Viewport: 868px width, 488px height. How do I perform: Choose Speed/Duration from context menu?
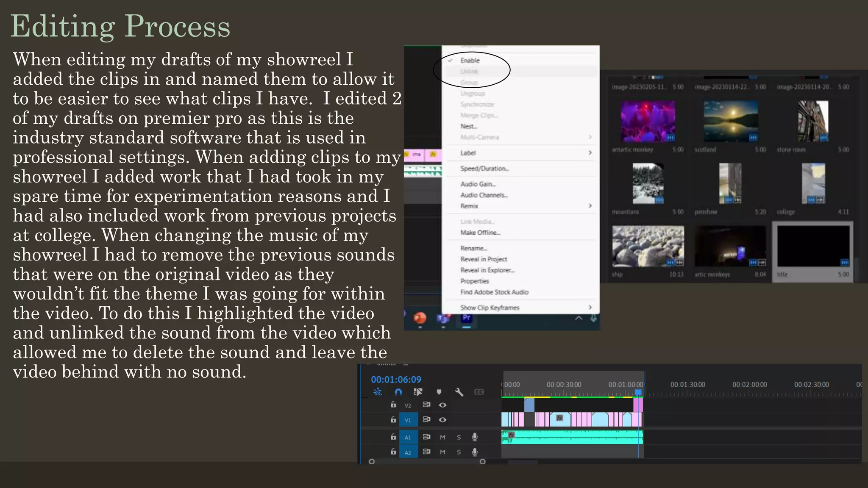(x=484, y=169)
